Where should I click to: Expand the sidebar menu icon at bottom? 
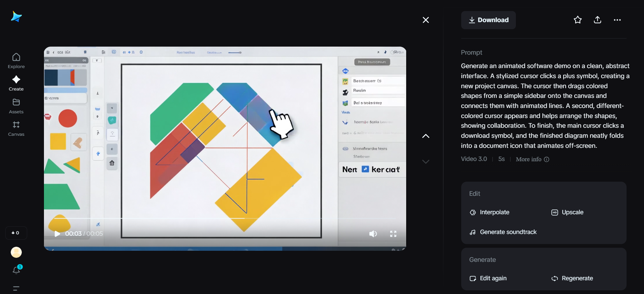(x=16, y=288)
